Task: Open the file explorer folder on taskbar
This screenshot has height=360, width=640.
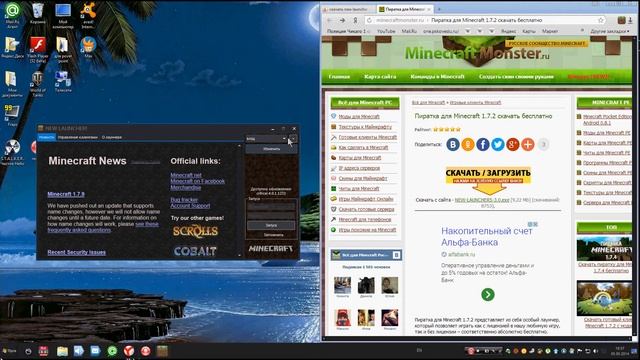Action: click(x=62, y=351)
